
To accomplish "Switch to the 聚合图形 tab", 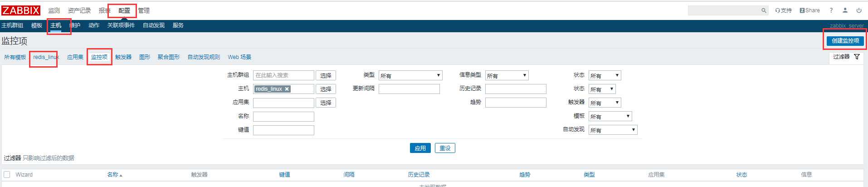I will (x=169, y=57).
